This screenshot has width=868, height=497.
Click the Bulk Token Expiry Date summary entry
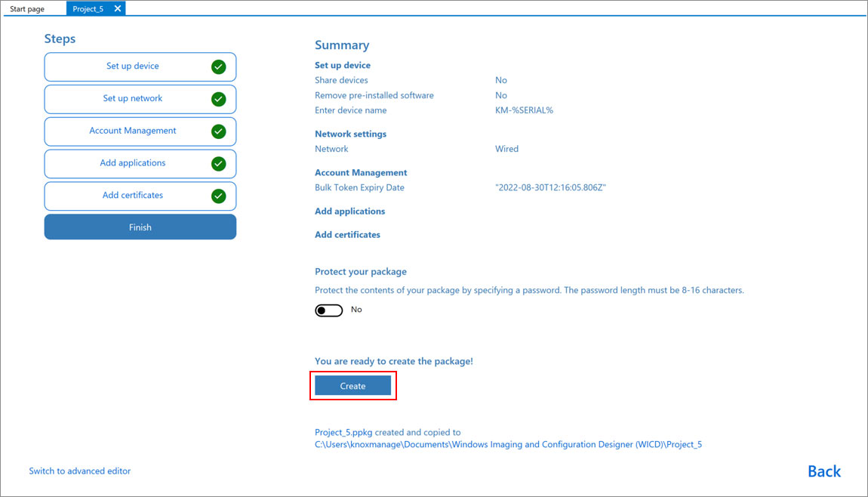361,187
